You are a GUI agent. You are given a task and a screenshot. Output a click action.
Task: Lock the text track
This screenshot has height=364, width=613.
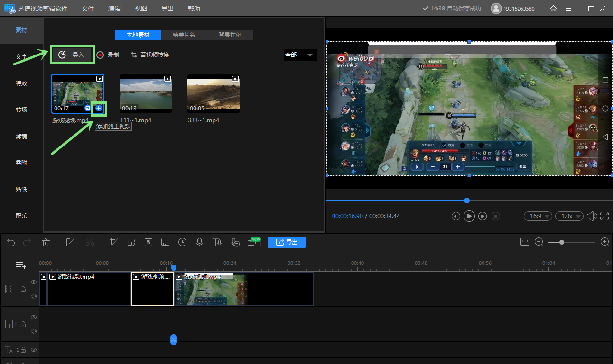pyautogui.click(x=23, y=350)
